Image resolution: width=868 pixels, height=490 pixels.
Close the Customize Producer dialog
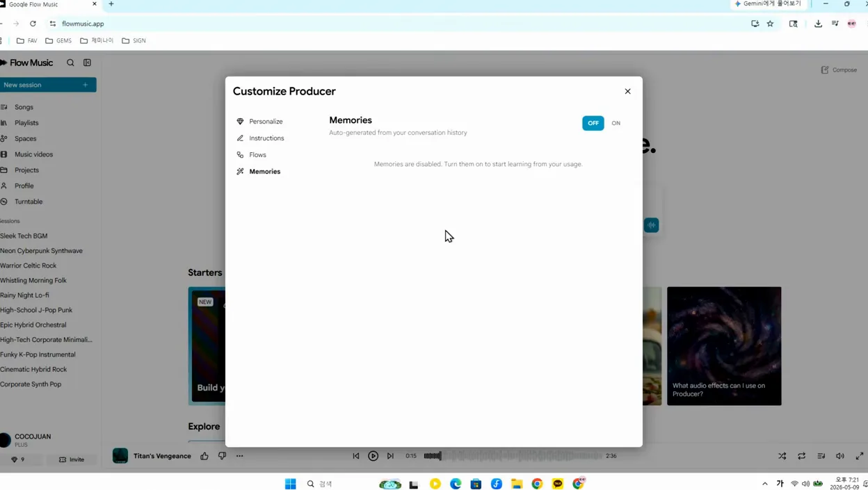(627, 91)
